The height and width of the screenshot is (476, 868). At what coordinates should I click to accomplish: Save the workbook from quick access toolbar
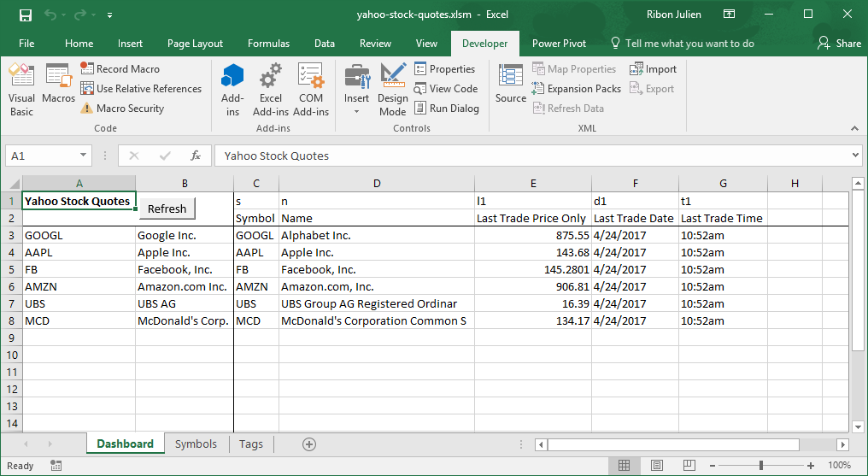point(26,15)
